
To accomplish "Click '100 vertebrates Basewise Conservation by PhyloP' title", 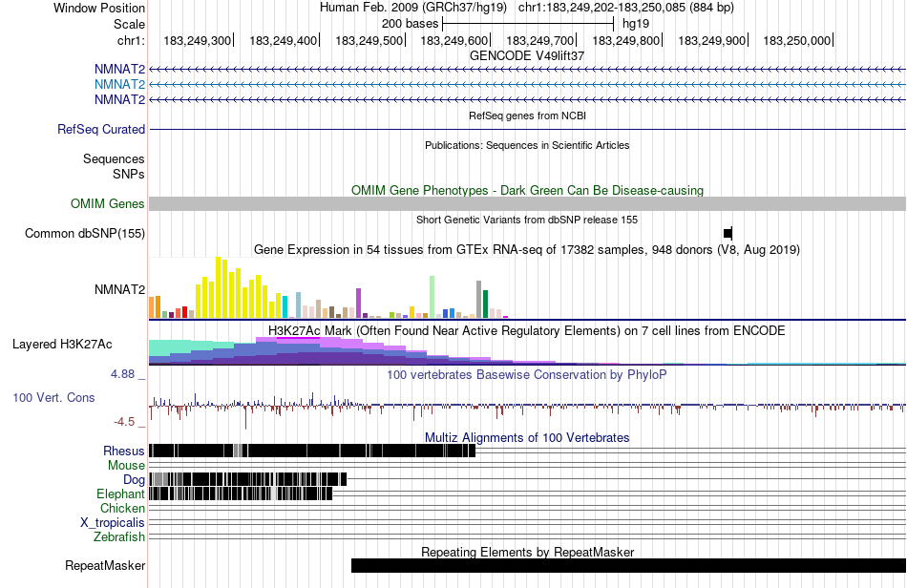I will pos(527,374).
